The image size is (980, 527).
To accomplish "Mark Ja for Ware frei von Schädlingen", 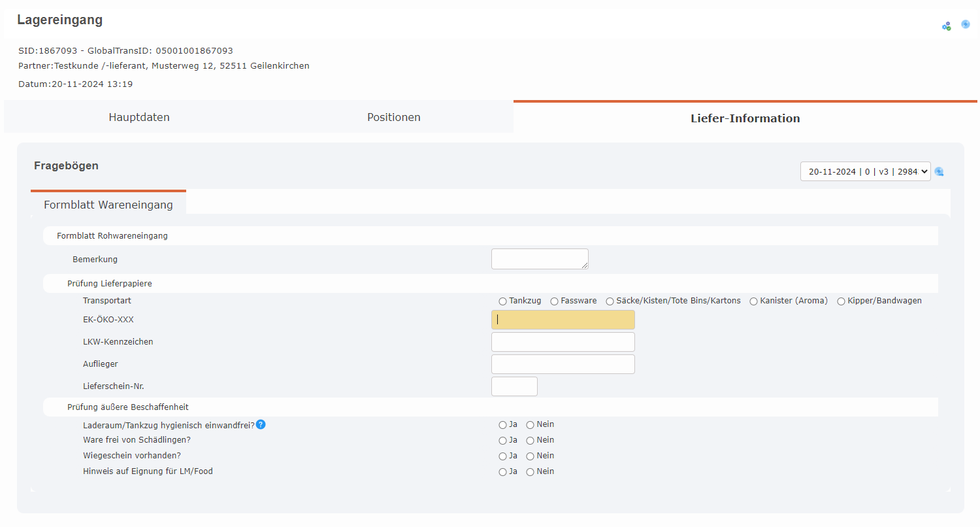I will [x=502, y=441].
